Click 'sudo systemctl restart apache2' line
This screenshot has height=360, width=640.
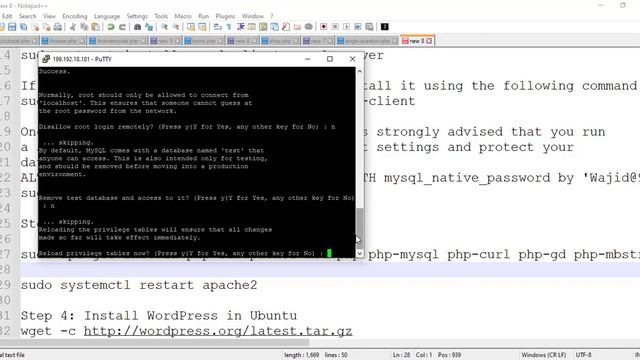(x=139, y=285)
